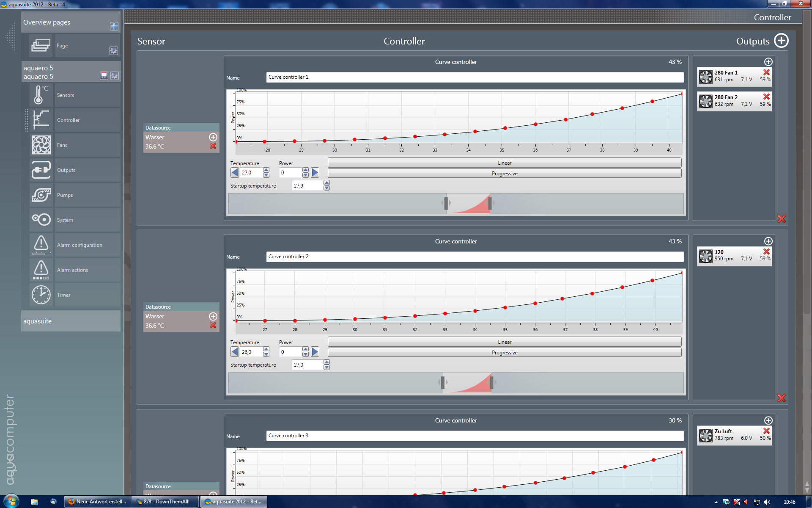Click the left range handle of controller 1 slider

446,203
